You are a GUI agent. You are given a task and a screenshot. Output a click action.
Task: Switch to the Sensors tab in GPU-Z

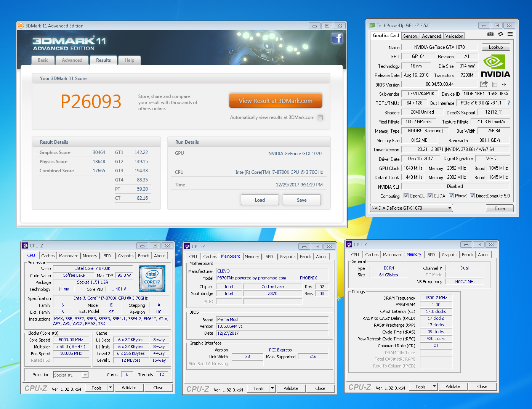click(410, 36)
